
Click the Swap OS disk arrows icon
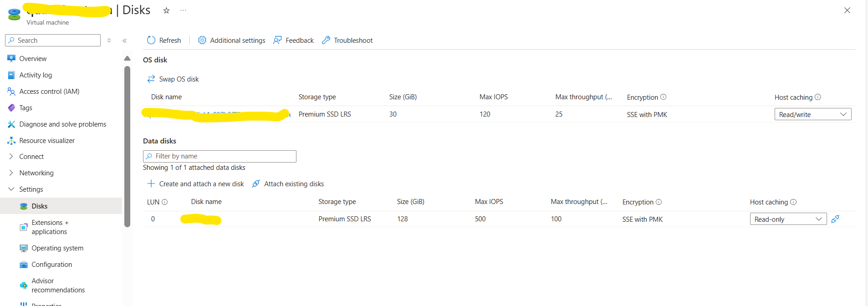click(x=151, y=79)
